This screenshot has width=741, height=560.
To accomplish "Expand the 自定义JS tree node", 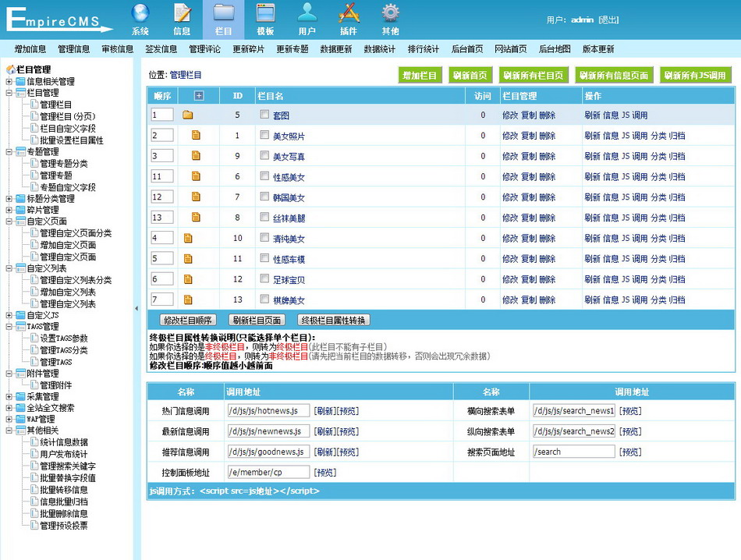I will click(9, 315).
